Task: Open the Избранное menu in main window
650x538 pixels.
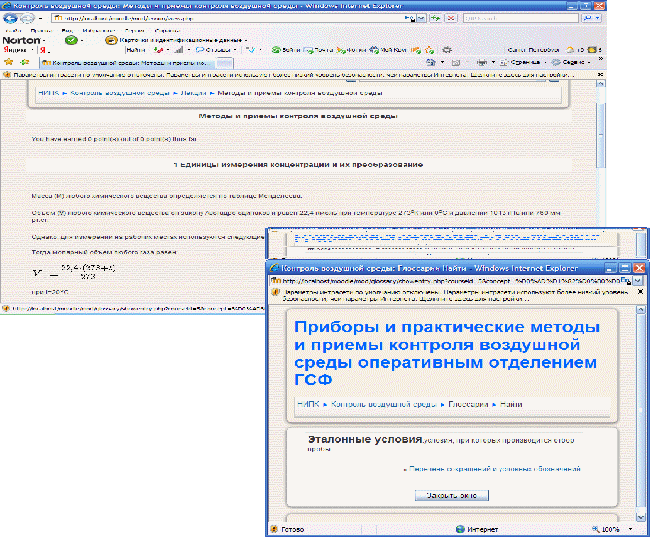Action: [98, 31]
